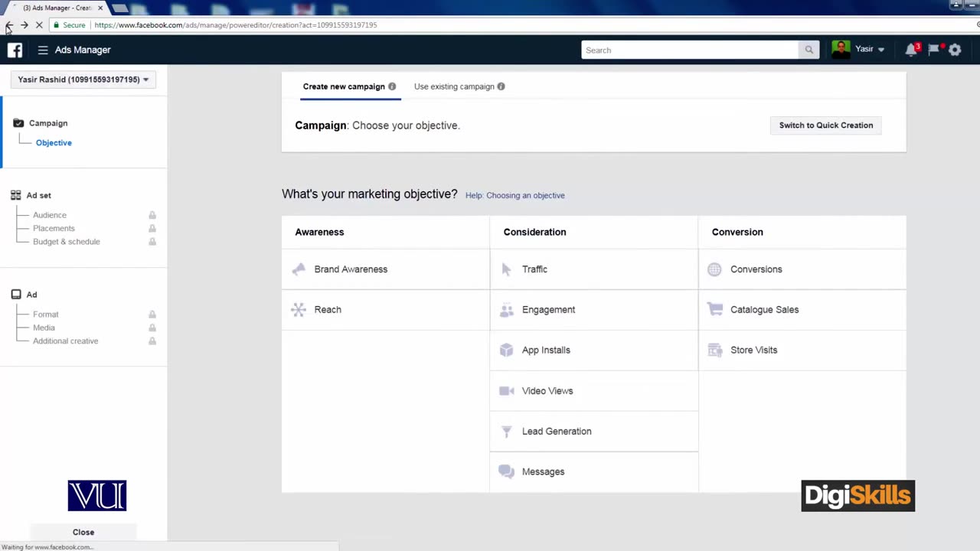Select Additional creative under Ad

click(65, 341)
